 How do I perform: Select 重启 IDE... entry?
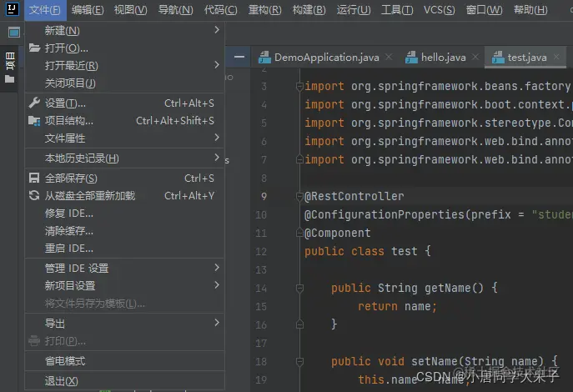[x=124, y=249]
